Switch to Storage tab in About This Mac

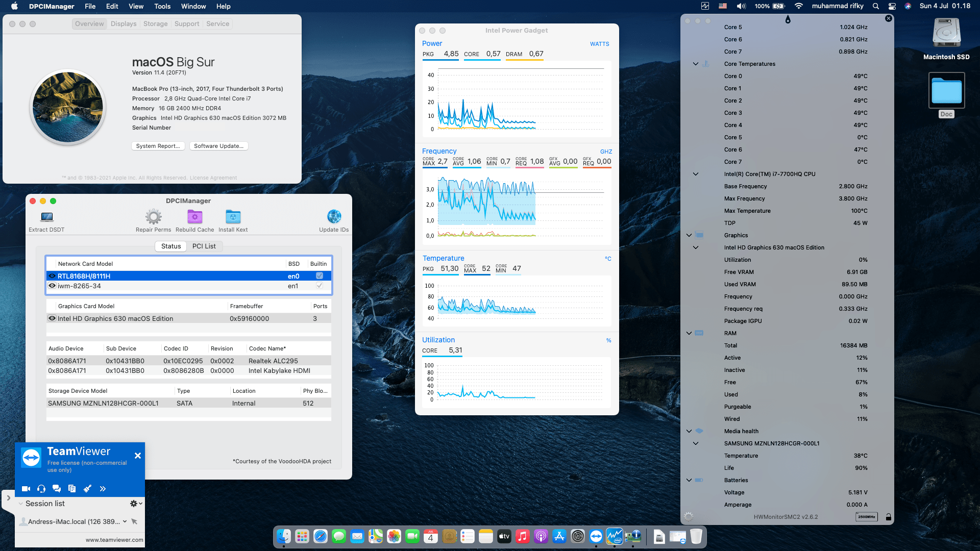pyautogui.click(x=156, y=23)
